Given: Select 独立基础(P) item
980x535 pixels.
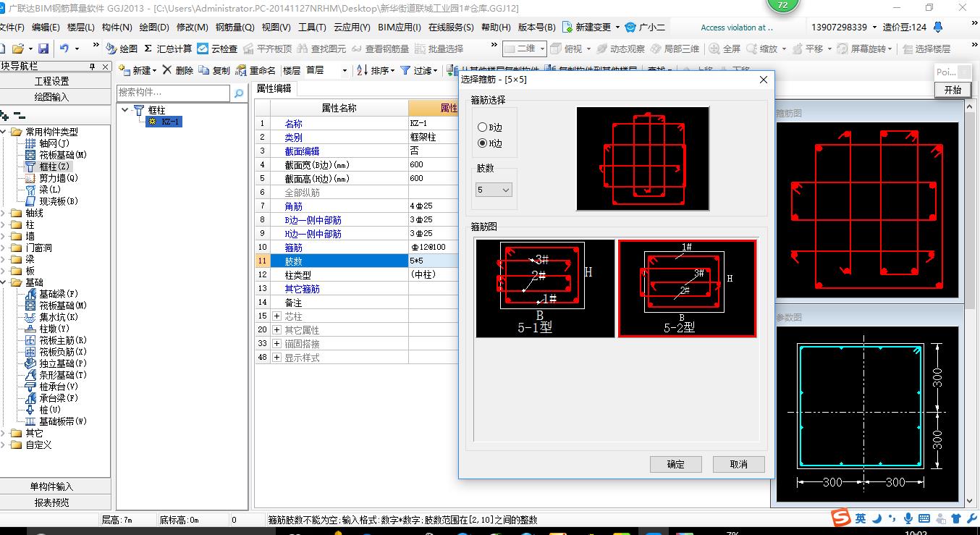Looking at the screenshot, I should pos(56,363).
